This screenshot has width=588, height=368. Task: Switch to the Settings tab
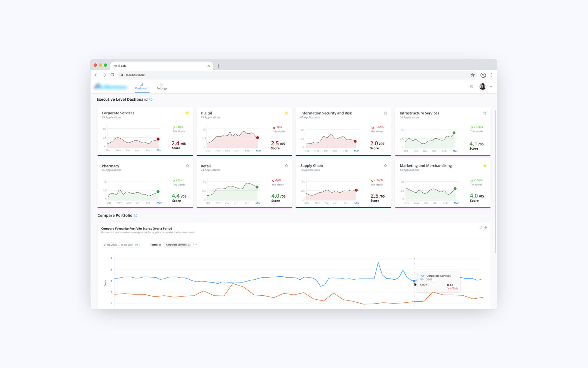click(x=162, y=86)
